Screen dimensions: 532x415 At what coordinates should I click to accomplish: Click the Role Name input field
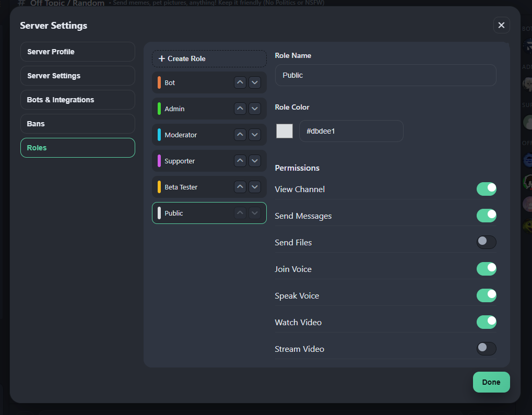[x=385, y=75]
